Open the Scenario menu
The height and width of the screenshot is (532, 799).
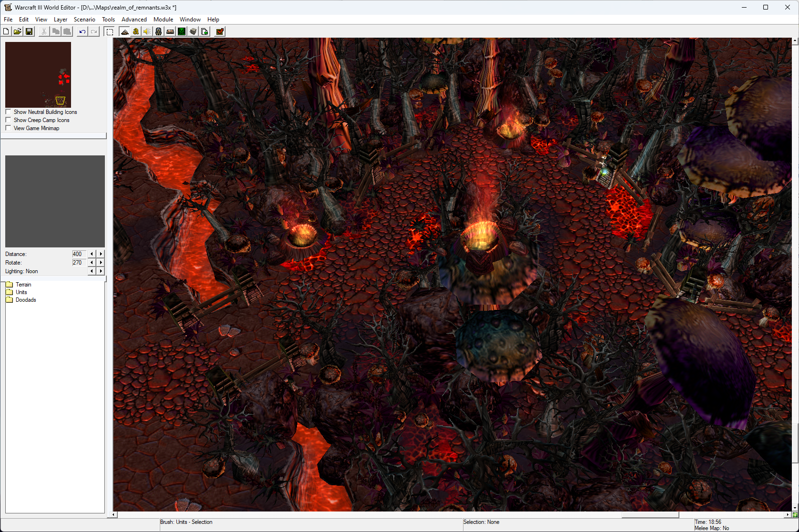click(84, 20)
